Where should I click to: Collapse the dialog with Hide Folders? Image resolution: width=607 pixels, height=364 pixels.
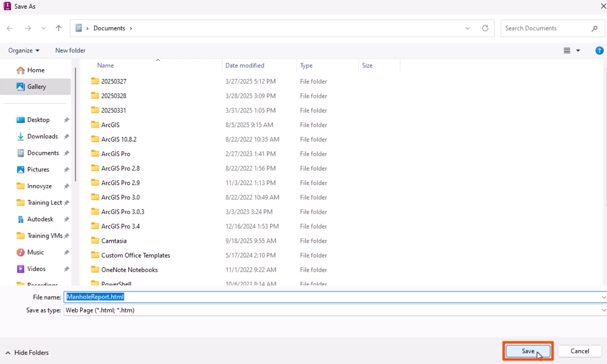click(27, 352)
